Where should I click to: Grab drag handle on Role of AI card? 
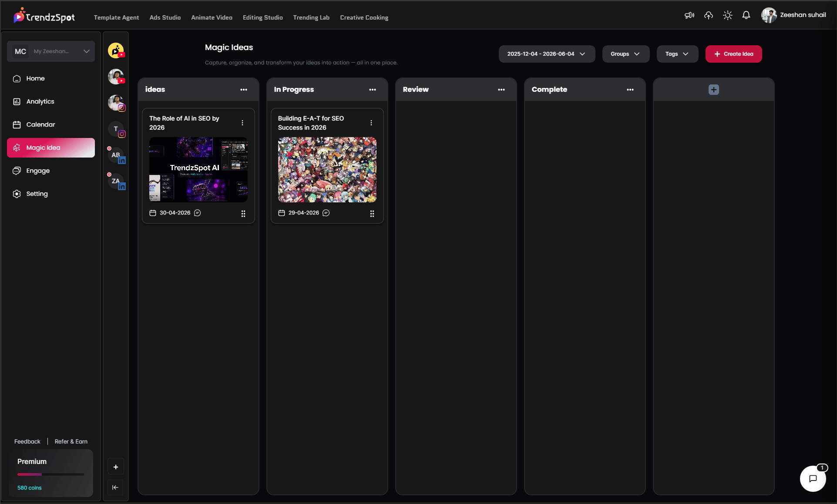pos(243,214)
